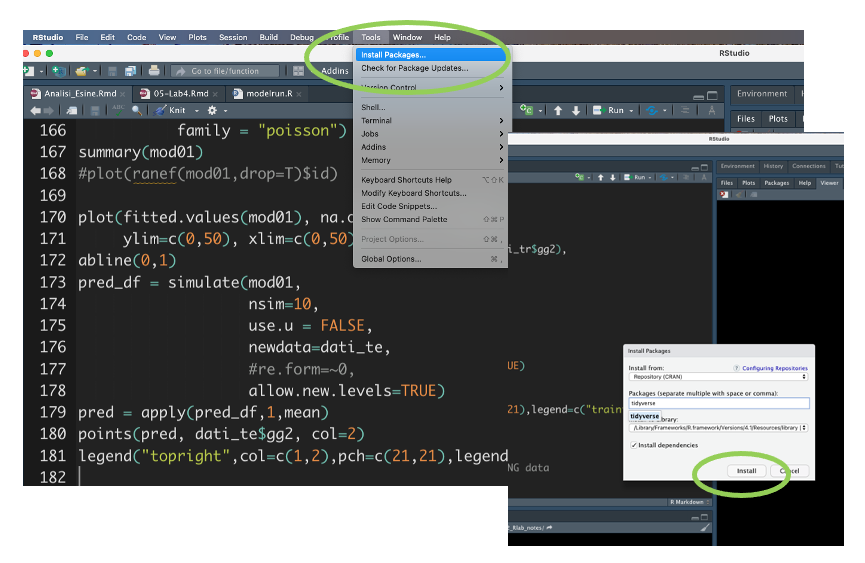The height and width of the screenshot is (563, 865).
Task: Choose Global Options... menu entry
Action: (x=391, y=259)
